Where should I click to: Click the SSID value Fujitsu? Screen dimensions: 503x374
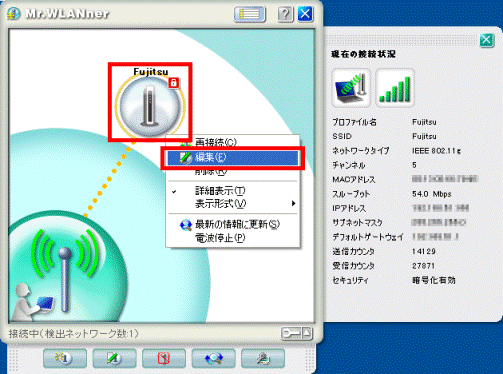(424, 136)
